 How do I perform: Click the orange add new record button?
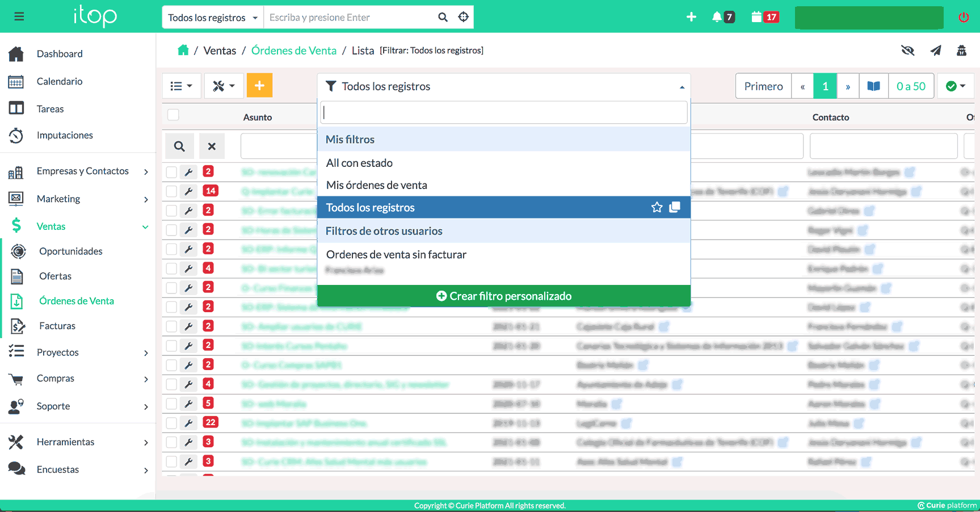click(x=259, y=86)
